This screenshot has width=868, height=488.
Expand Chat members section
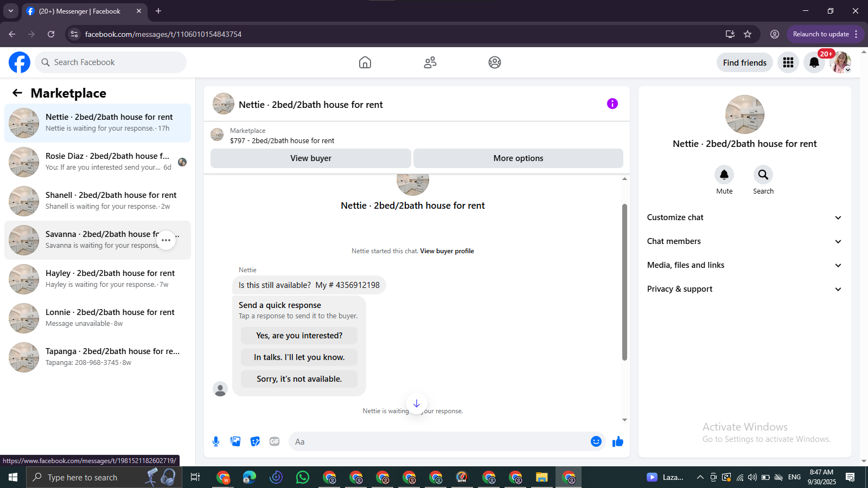click(745, 241)
